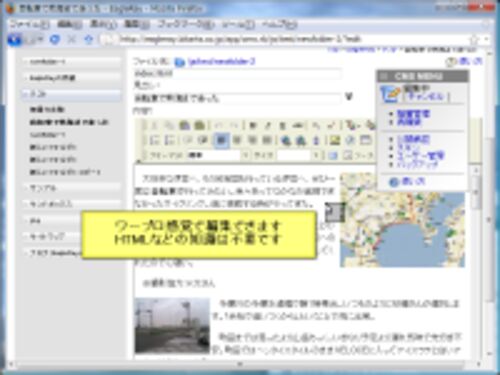Click the down-arrow icon beside heading field
This screenshot has width=500, height=375.
coord(349,97)
